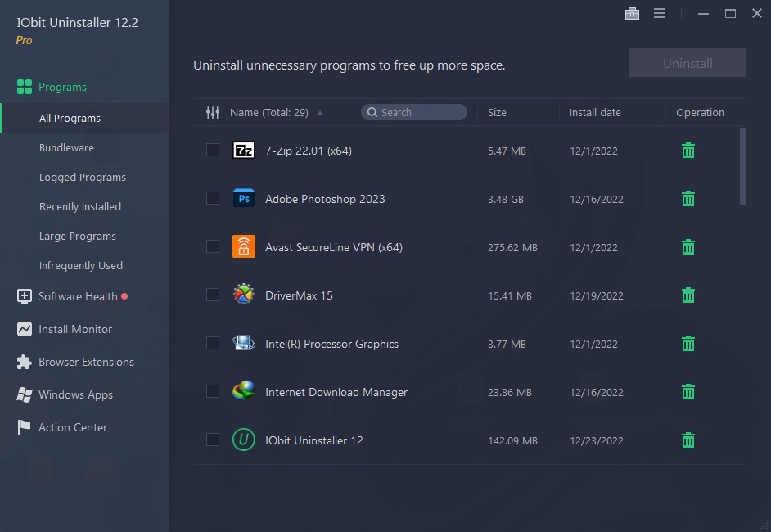771x532 pixels.
Task: Click the Uninstall button
Action: (x=688, y=63)
